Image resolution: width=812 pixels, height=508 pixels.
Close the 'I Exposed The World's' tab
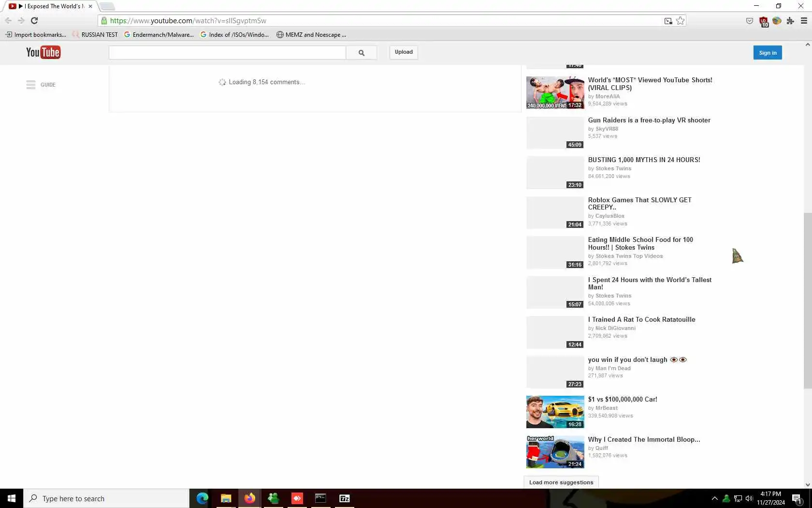tap(90, 6)
